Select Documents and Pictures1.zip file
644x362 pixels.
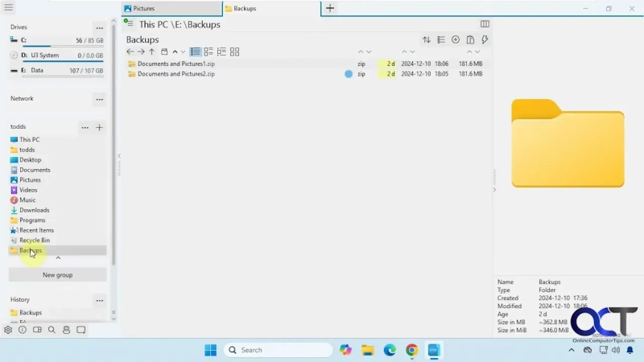(175, 64)
